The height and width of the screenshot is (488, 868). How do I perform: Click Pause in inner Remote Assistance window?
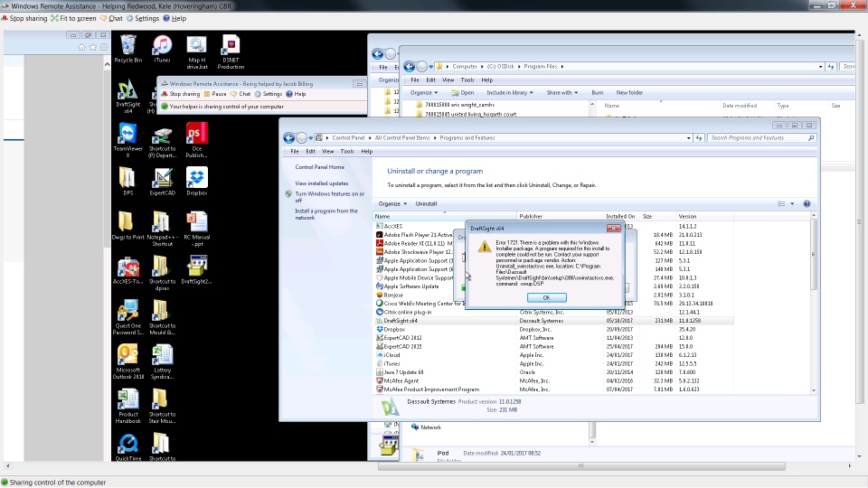pyautogui.click(x=215, y=94)
